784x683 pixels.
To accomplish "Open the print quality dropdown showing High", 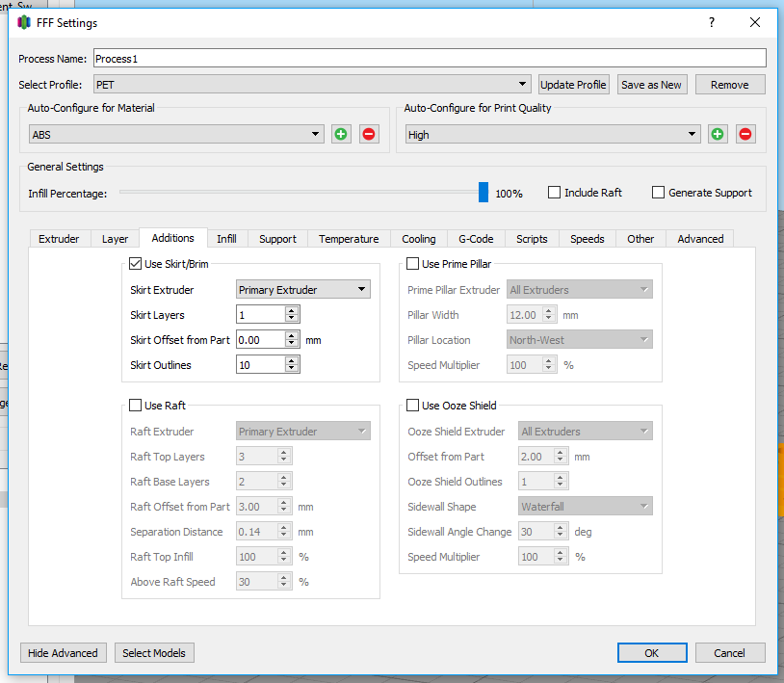I will click(553, 134).
